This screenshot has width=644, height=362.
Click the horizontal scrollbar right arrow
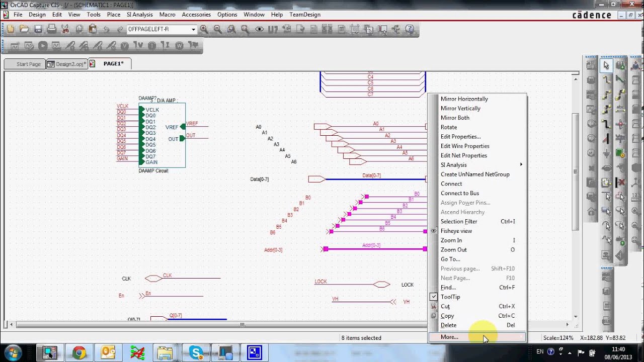click(568, 325)
